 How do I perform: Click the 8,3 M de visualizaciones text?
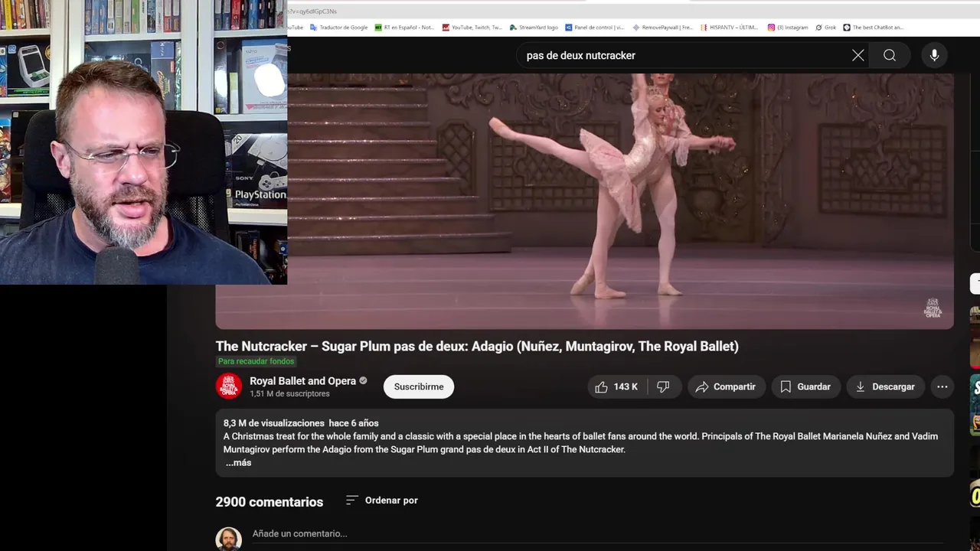(274, 423)
